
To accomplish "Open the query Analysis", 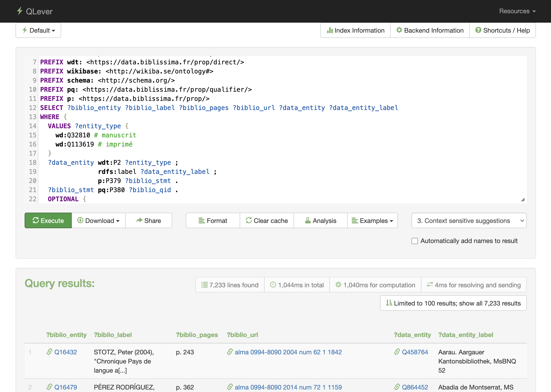I will click(x=320, y=220).
